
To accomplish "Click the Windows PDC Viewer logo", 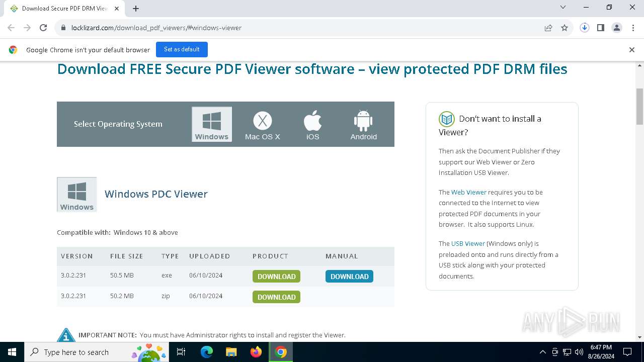I will [x=77, y=195].
